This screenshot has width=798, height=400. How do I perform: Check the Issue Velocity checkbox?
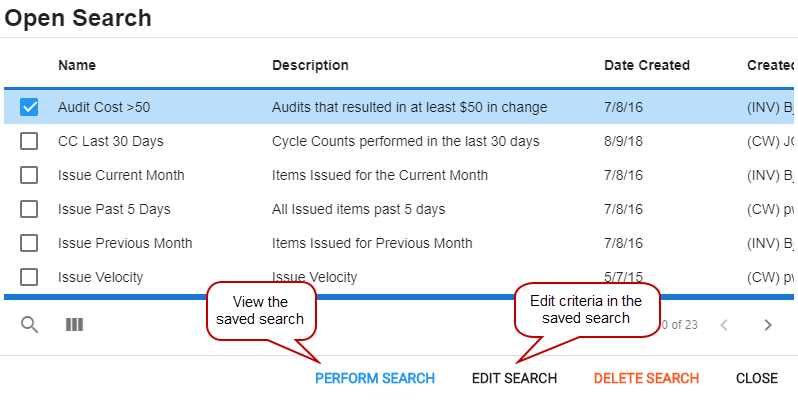click(x=29, y=277)
